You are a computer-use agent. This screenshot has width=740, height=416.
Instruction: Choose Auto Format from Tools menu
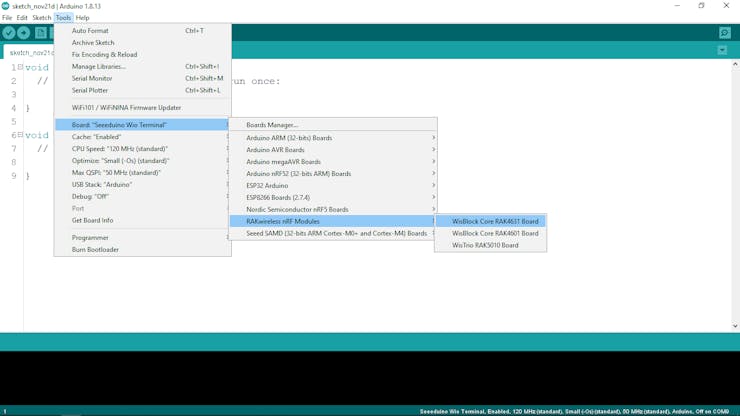143,31
